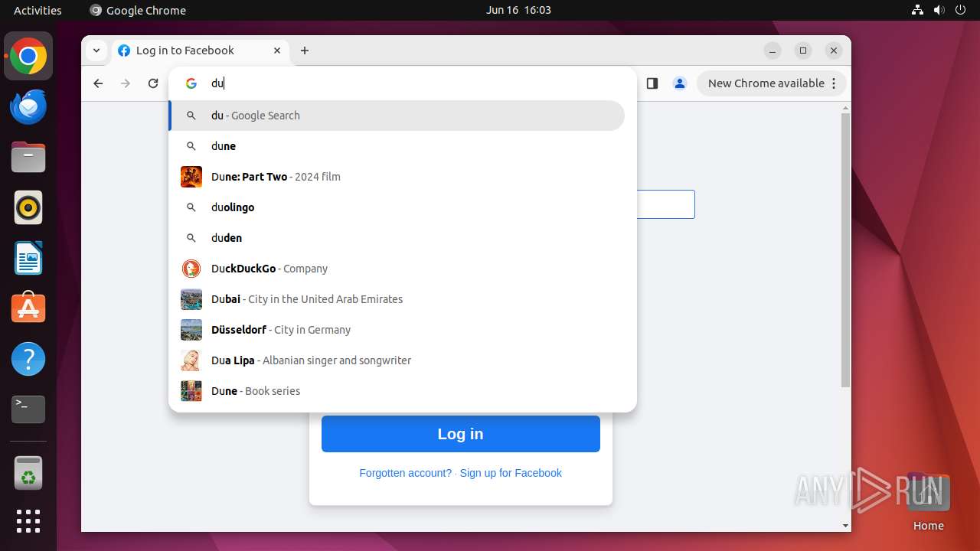This screenshot has height=551, width=980.
Task: Launch Rhythmbox from the dock
Action: (28, 207)
